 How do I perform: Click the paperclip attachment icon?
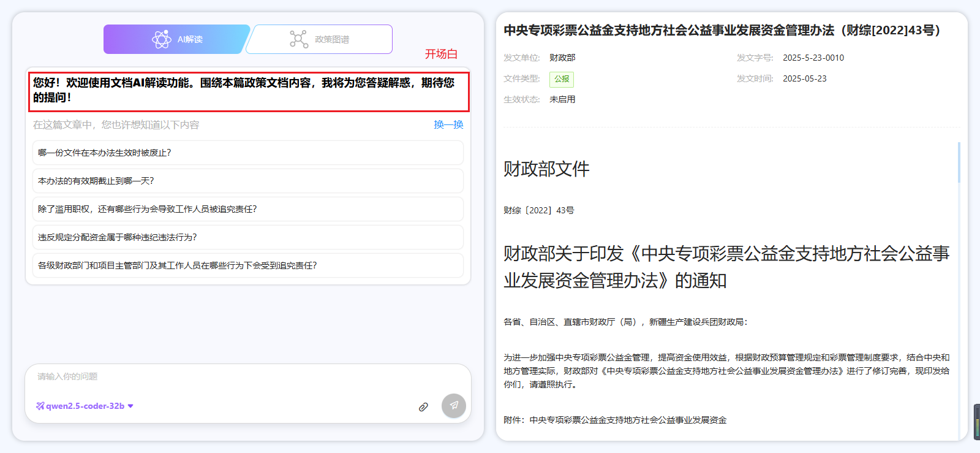[x=423, y=407]
